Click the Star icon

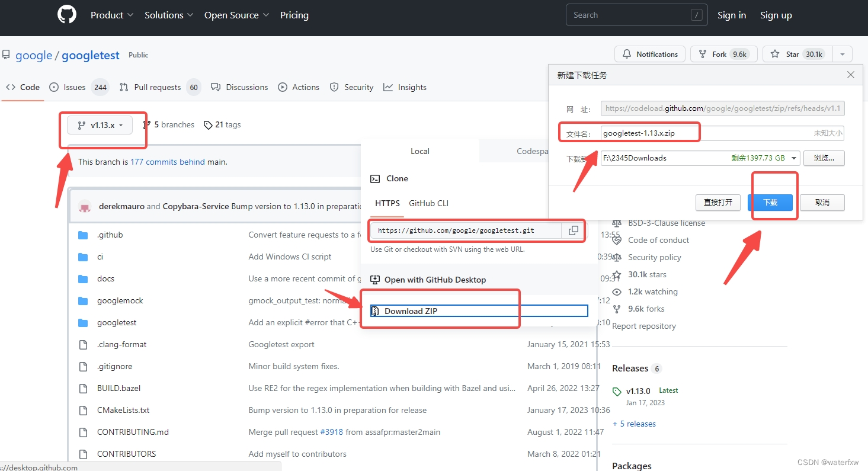[x=775, y=54]
